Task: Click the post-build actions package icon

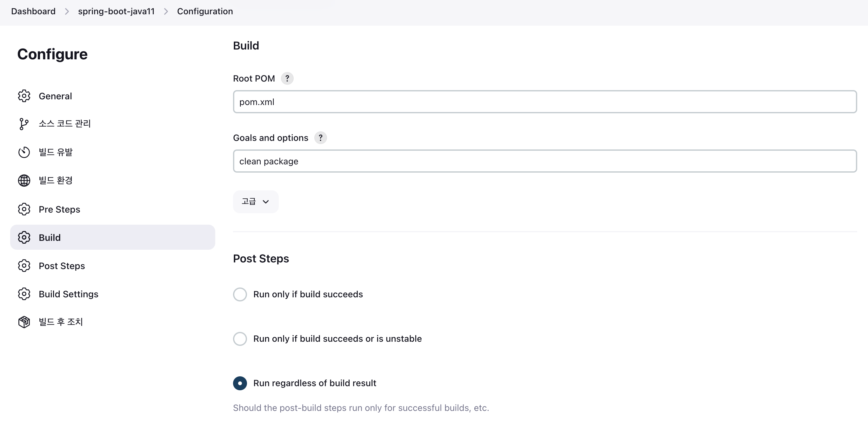Action: coord(24,322)
